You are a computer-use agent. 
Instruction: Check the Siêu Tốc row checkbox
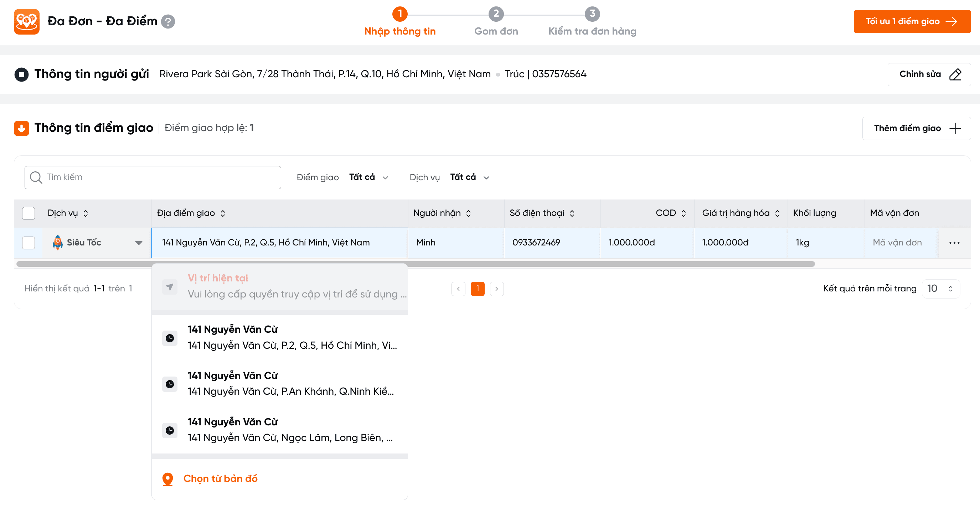pos(29,243)
